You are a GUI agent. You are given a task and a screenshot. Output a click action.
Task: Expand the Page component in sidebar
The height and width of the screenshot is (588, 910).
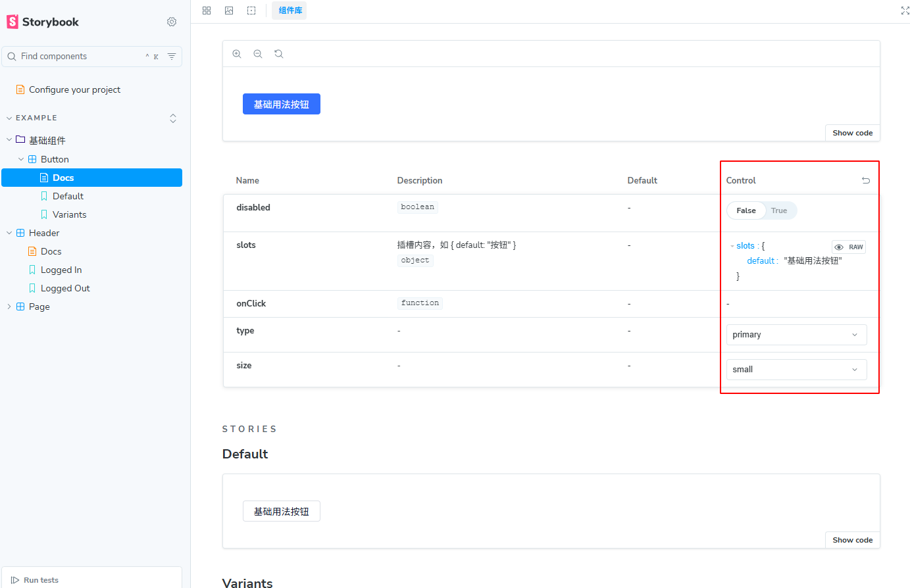tap(9, 306)
